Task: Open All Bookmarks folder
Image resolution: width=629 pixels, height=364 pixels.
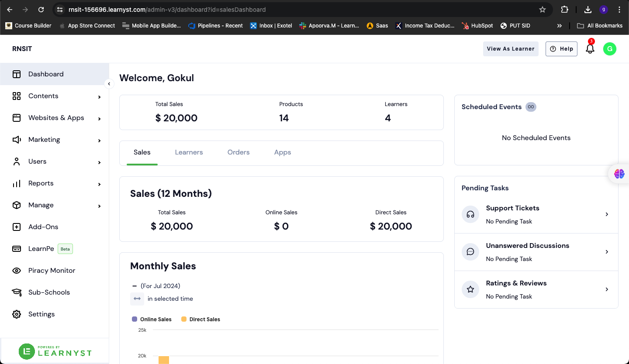Action: point(600,26)
